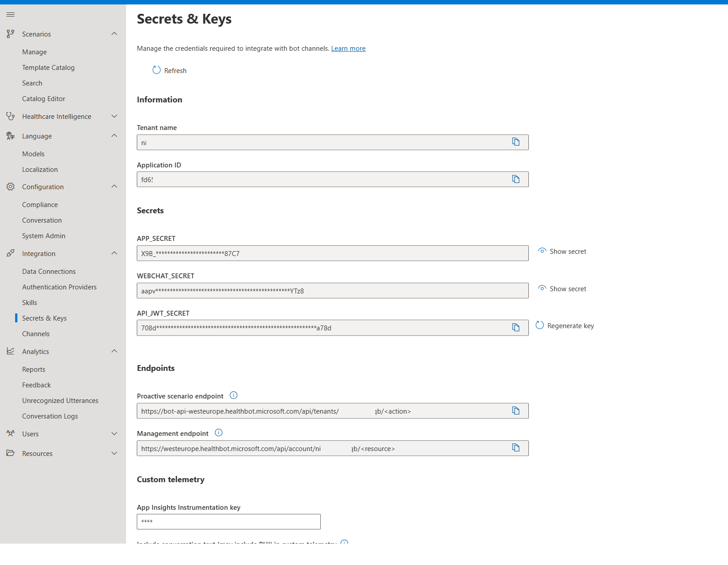
Task: Open the Management endpoint info tooltip
Action: tap(219, 433)
